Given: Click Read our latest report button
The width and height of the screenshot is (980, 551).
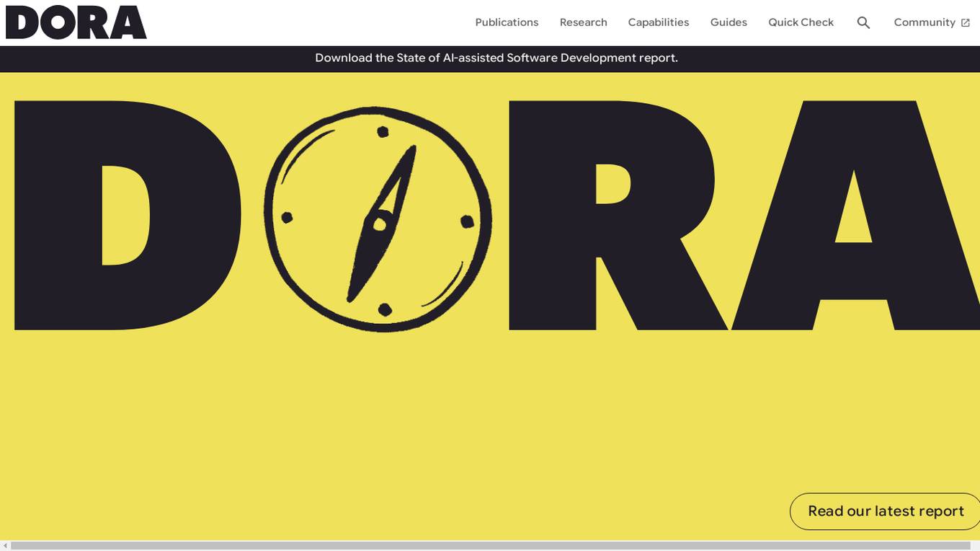Looking at the screenshot, I should [x=885, y=511].
